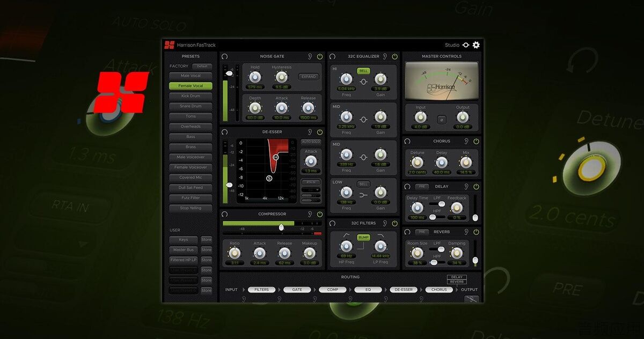Click the CHORUS chip in the Routing chain
644x339 pixels.
439,290
